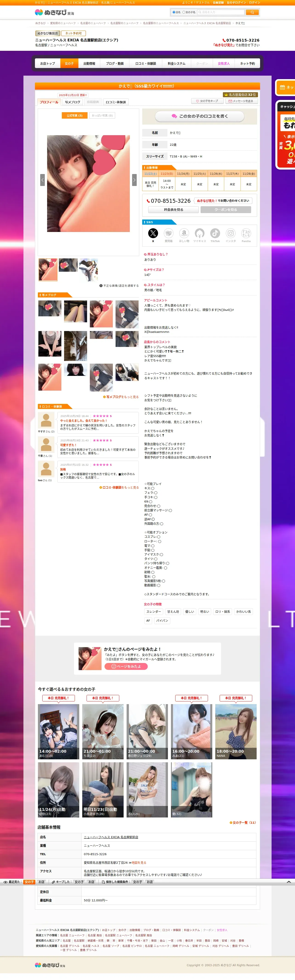Open the 出勤情報 navigation tab
295x980 pixels.
[89, 63]
